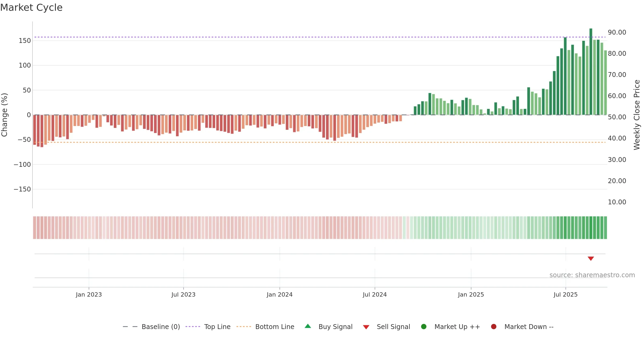The height and width of the screenshot is (362, 644).
Task: Click the 20.00 tick on the right axis
Action: pos(617,181)
